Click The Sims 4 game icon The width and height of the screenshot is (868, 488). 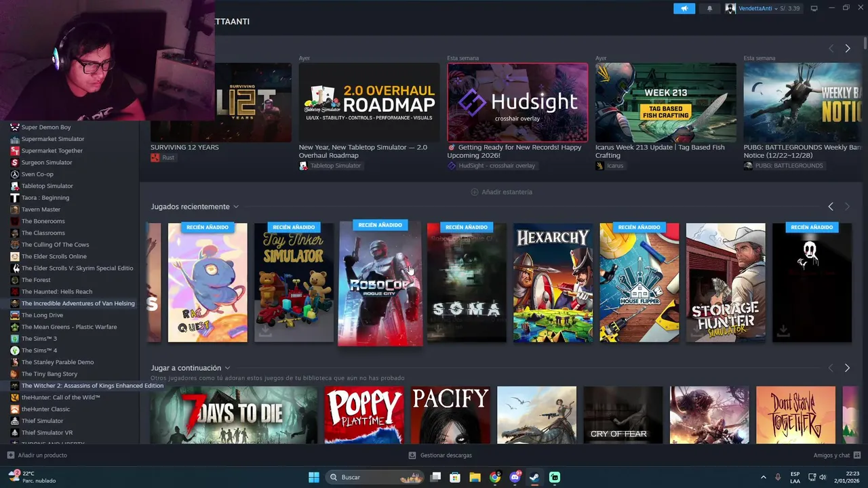click(x=15, y=350)
